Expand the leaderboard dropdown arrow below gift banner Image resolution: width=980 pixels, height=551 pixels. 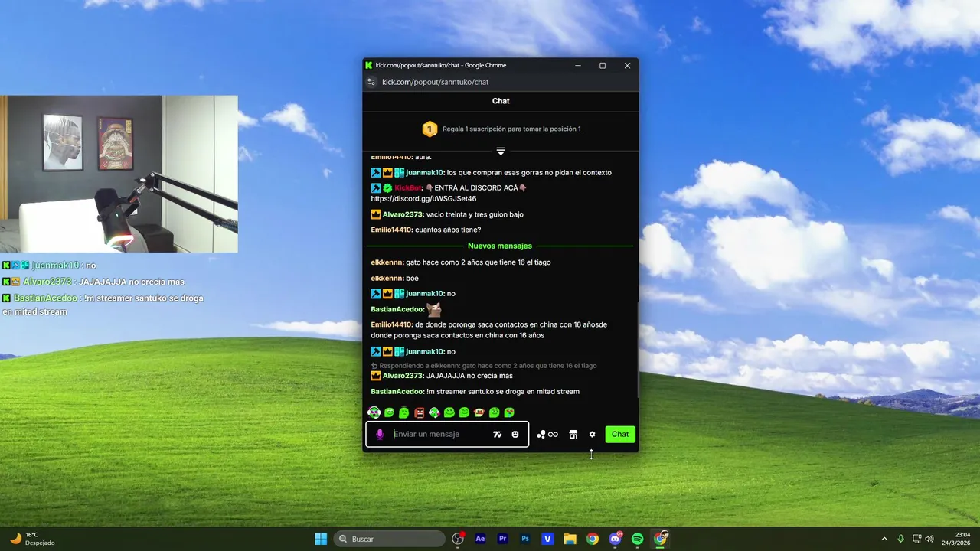(x=501, y=151)
